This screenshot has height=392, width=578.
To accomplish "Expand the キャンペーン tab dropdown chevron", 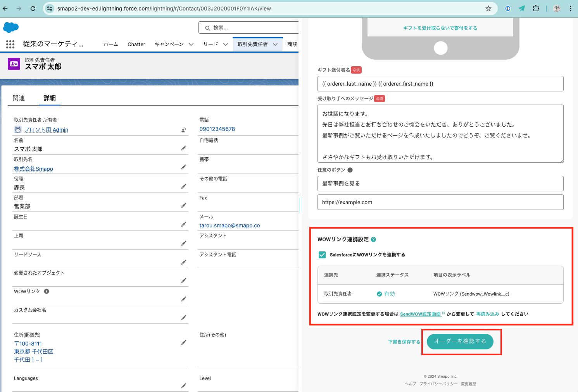I will pyautogui.click(x=191, y=45).
